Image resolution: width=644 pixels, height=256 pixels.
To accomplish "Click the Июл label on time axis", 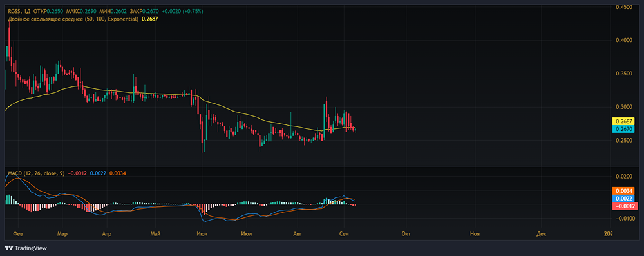I will [247, 234].
